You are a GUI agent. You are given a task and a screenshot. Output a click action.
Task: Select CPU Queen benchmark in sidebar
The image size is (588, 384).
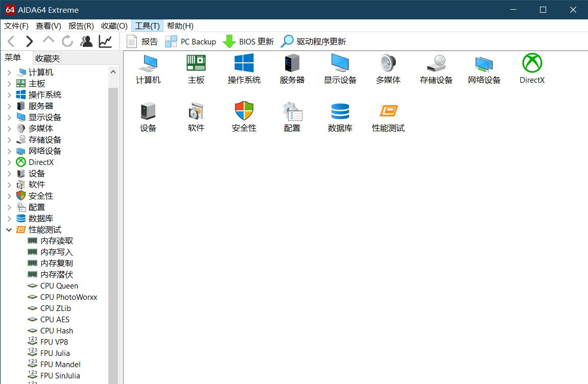tap(59, 285)
